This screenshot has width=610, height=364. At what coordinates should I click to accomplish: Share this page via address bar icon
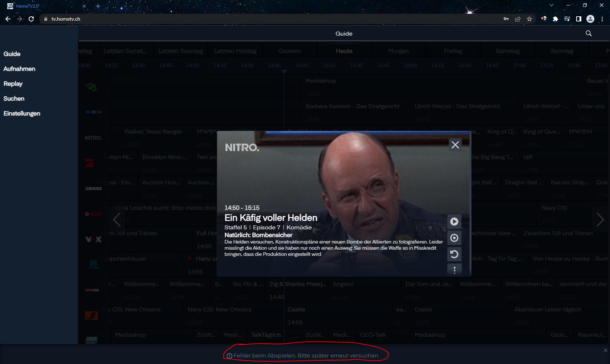(518, 19)
